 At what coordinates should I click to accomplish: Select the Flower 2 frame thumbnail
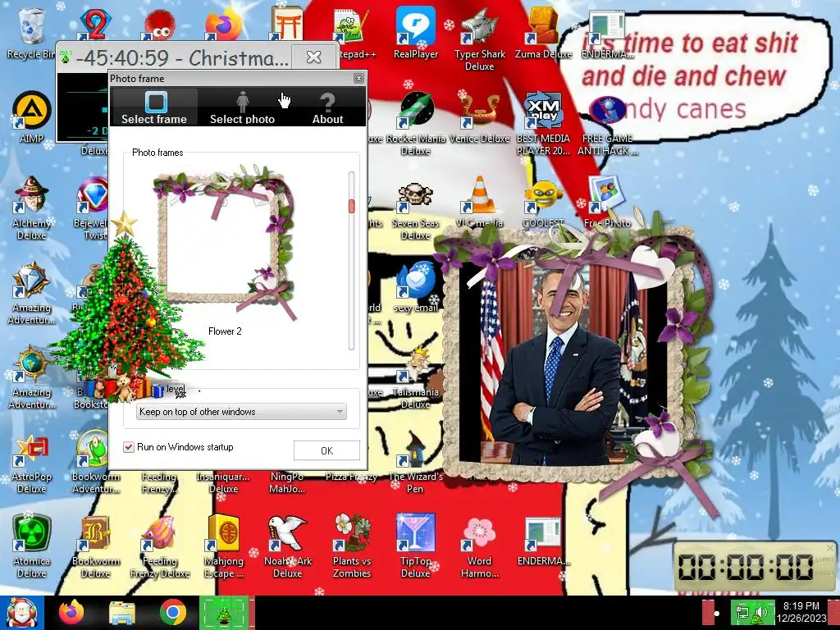pyautogui.click(x=225, y=242)
